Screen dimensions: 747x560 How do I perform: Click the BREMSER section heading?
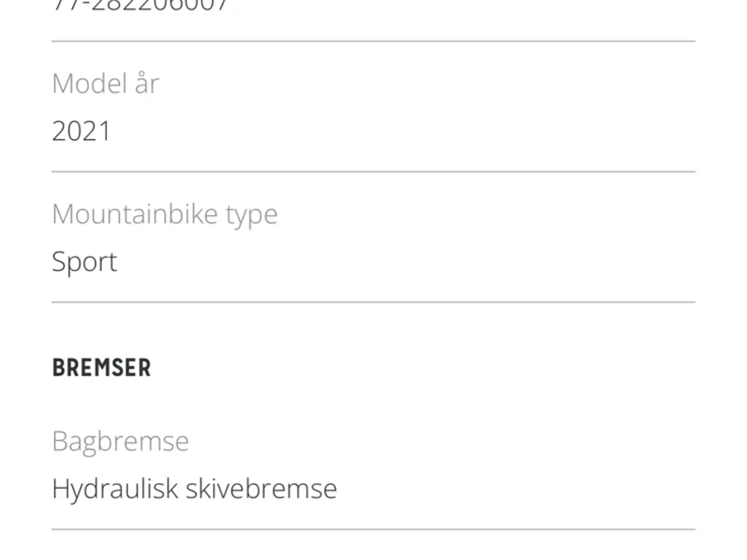(x=102, y=368)
